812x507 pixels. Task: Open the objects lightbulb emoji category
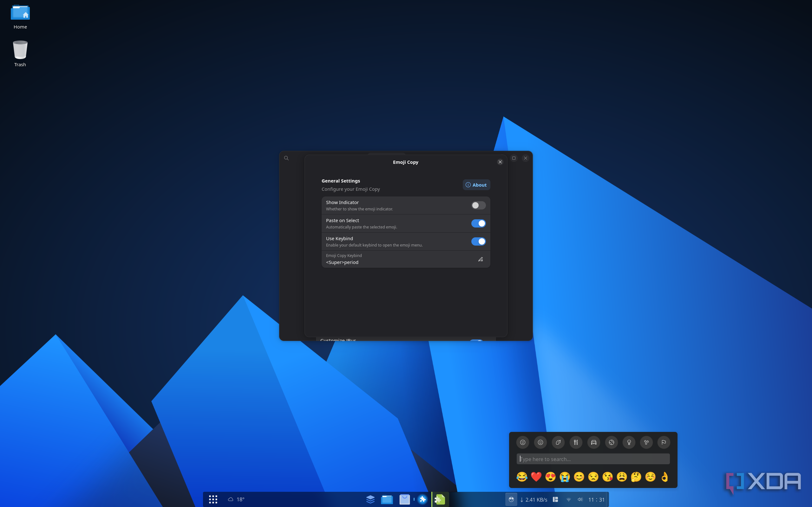(629, 442)
